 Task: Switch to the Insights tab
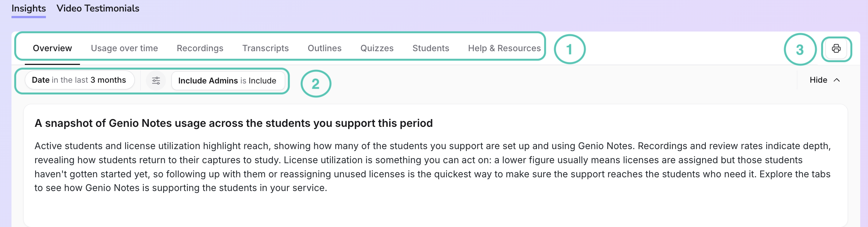pyautogui.click(x=29, y=9)
